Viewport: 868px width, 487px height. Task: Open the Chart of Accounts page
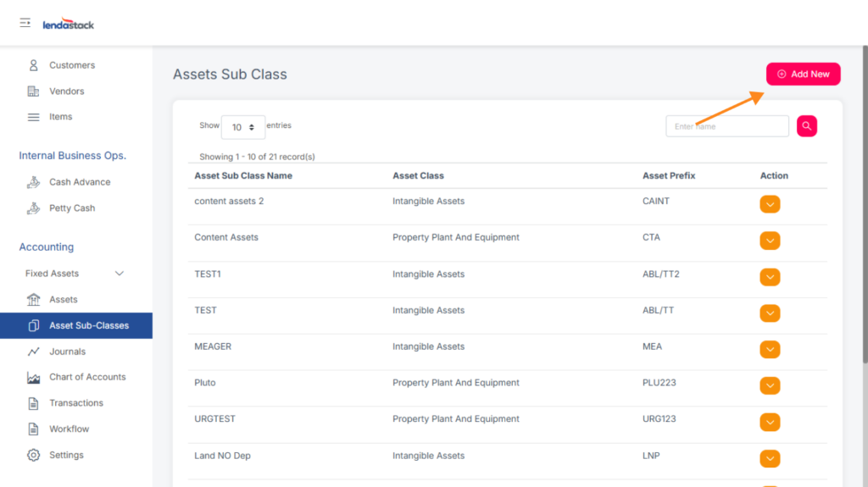click(86, 377)
